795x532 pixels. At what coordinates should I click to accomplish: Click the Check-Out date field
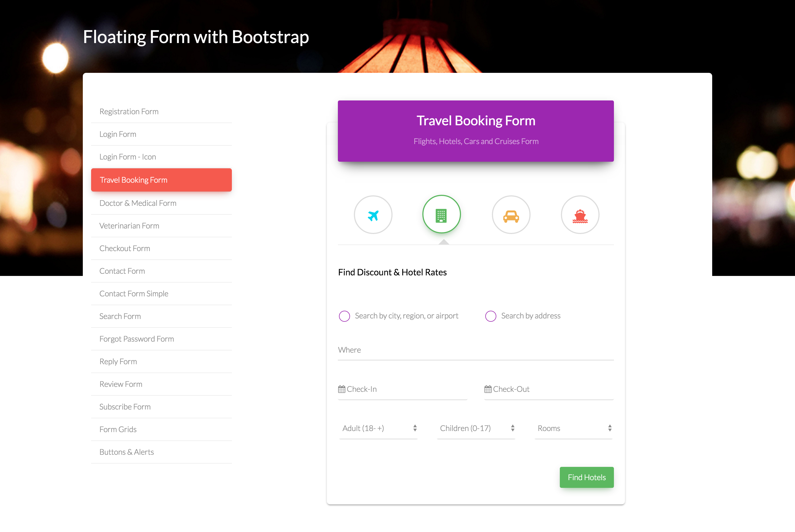[549, 390]
